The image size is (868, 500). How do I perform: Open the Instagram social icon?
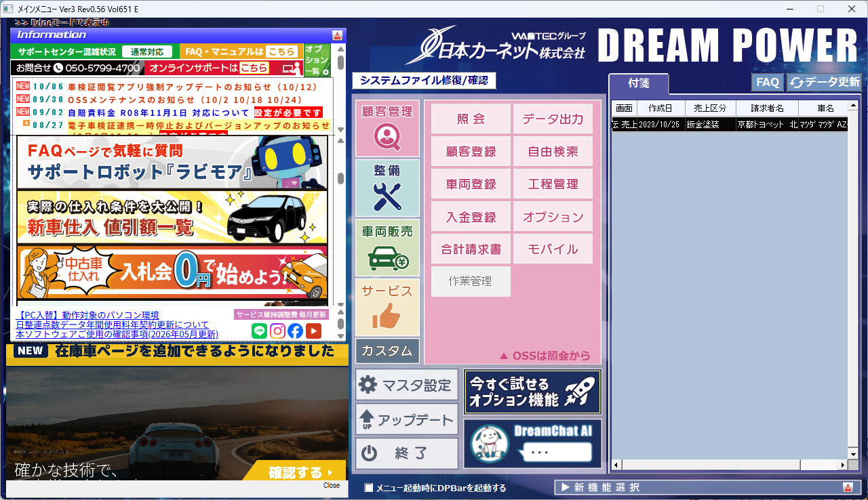[277, 331]
